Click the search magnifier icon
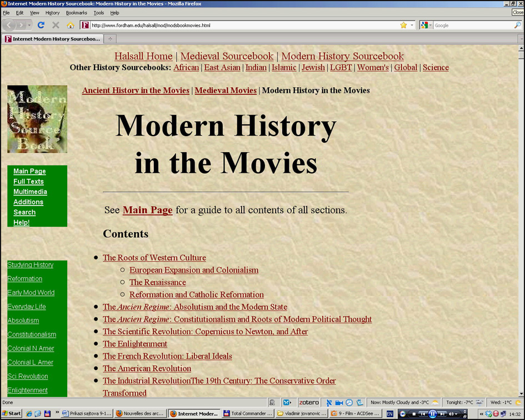The image size is (525, 420). coord(518,25)
